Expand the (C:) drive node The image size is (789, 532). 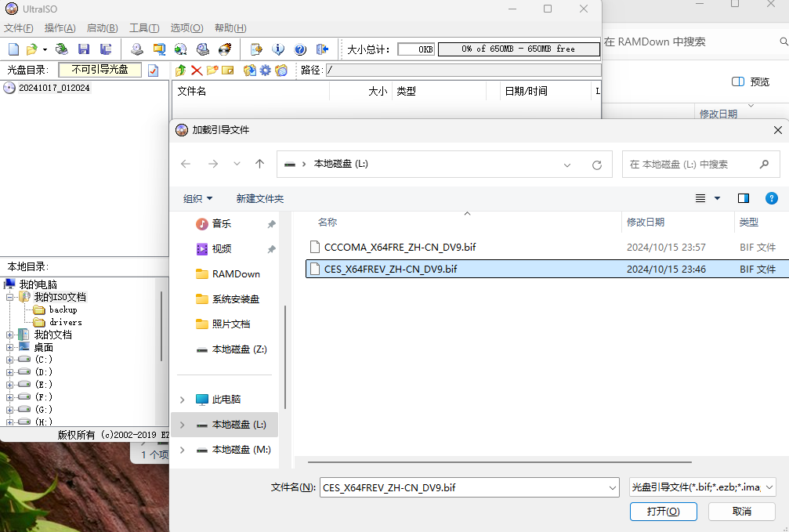[x=9, y=360]
